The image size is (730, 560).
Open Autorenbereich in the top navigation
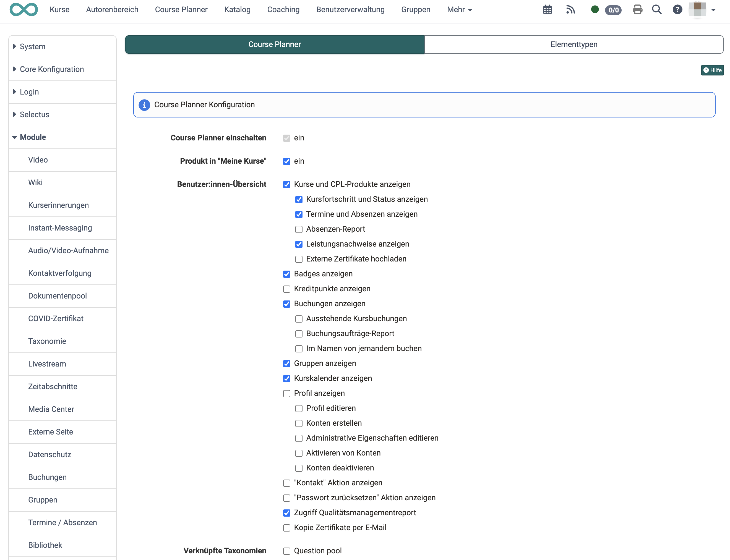coord(112,10)
